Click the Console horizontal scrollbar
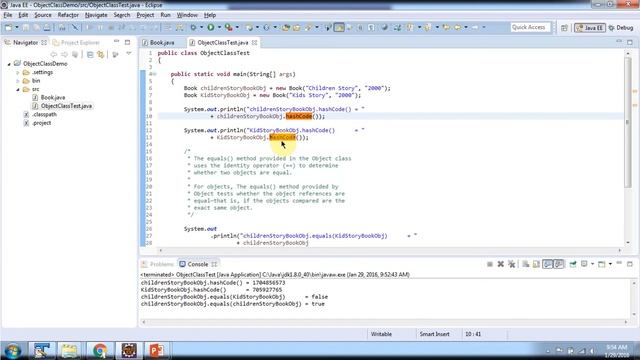Viewport: 640px width, 360px height. (x=384, y=322)
